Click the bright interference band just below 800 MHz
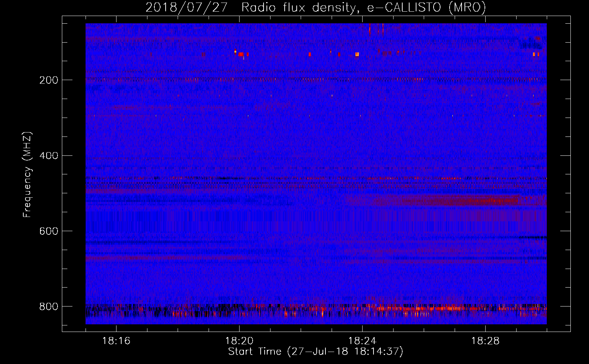The height and width of the screenshot is (364, 589). (316, 310)
